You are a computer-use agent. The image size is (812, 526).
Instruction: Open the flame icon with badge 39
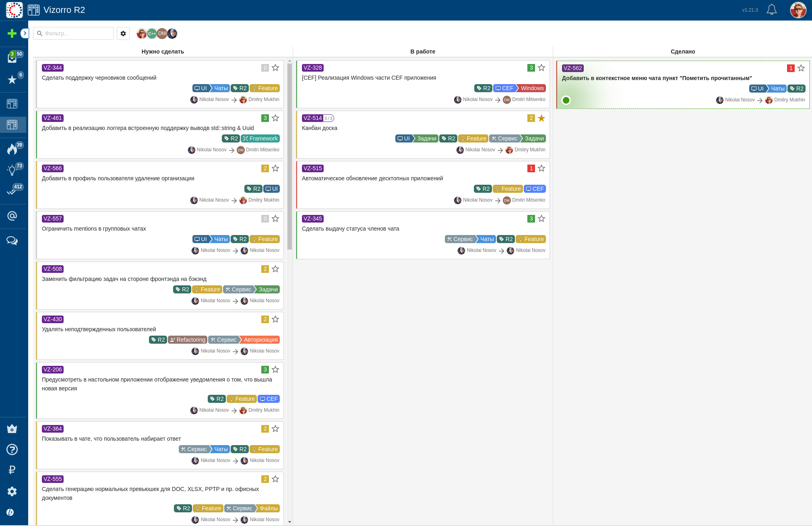pos(12,149)
